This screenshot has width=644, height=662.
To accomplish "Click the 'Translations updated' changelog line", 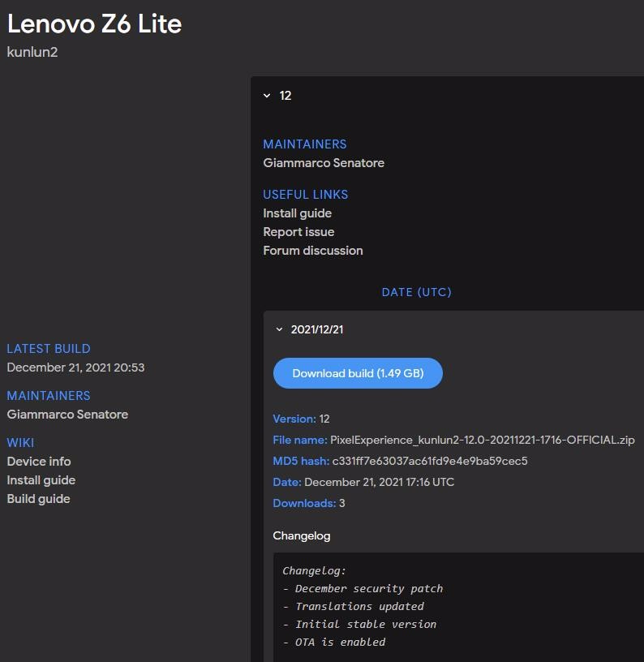I will click(x=359, y=606).
